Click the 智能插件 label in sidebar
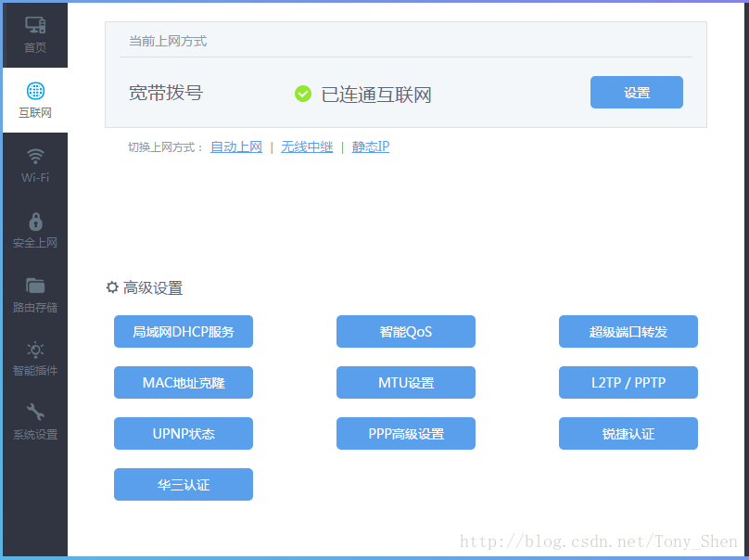The height and width of the screenshot is (560, 749). pyautogui.click(x=35, y=370)
